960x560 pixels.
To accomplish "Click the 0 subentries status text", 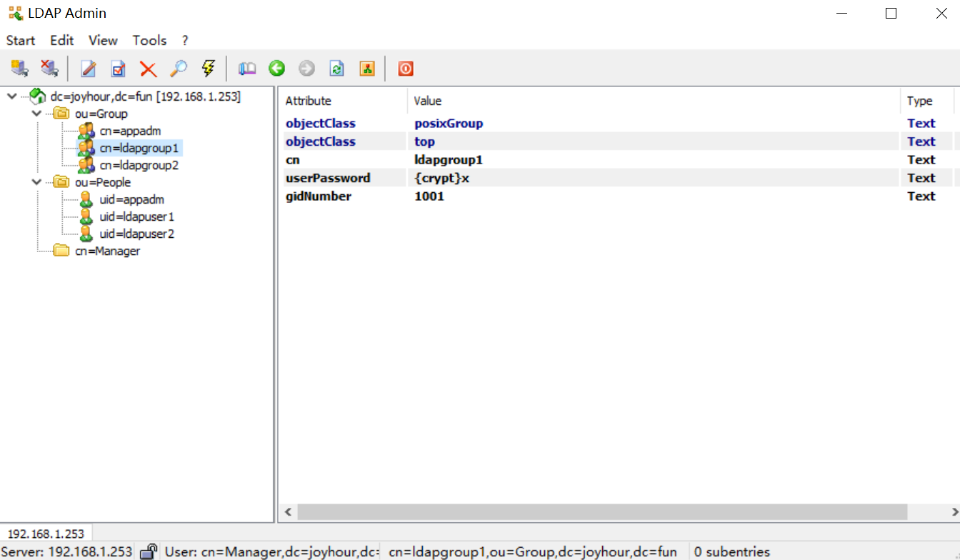I will click(732, 551).
